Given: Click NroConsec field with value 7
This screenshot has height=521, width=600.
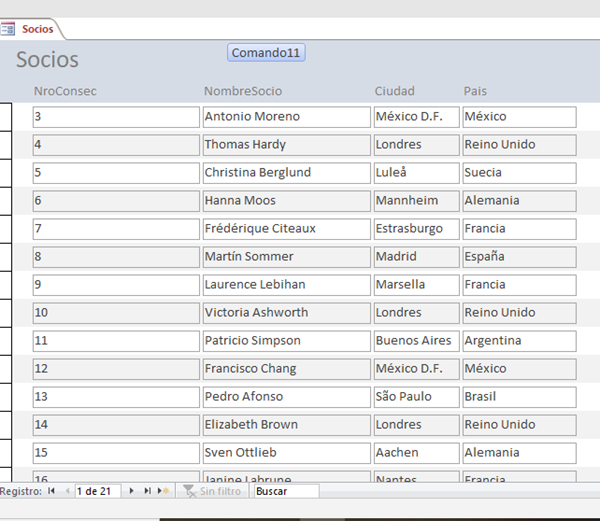Looking at the screenshot, I should pos(116,229).
